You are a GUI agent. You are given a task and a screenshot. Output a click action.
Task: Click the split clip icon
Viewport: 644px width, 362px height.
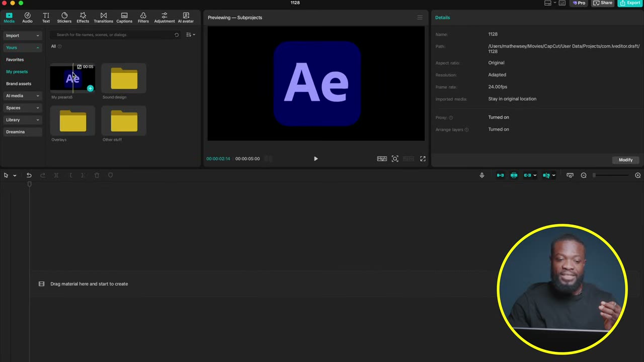(x=56, y=175)
